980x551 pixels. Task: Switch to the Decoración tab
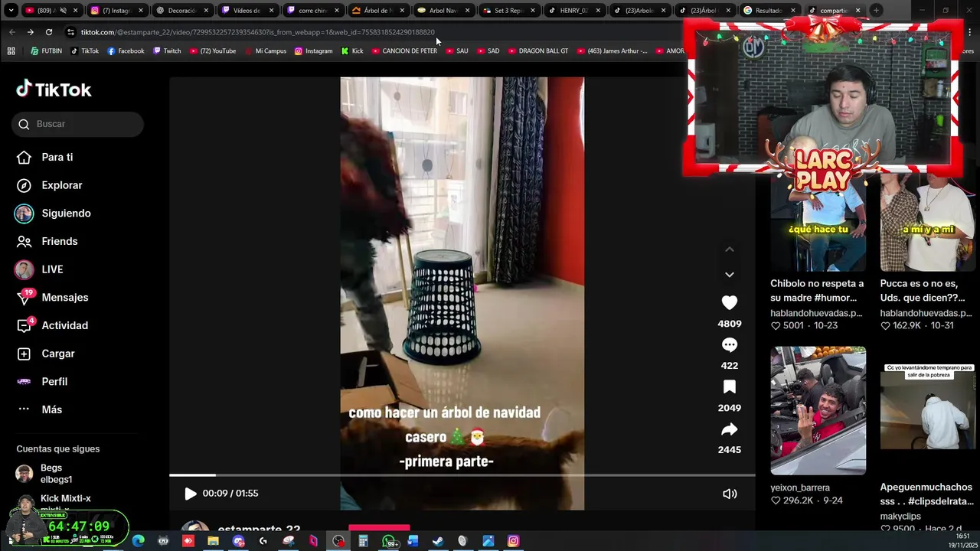pos(181,11)
